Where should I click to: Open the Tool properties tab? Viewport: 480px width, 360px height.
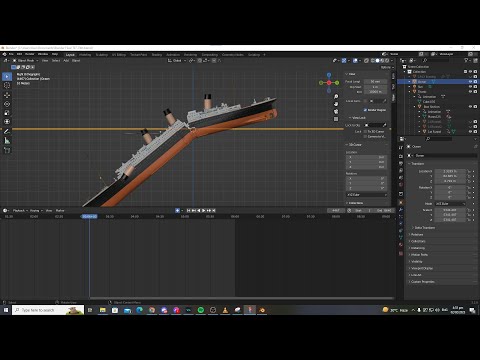coord(401,147)
